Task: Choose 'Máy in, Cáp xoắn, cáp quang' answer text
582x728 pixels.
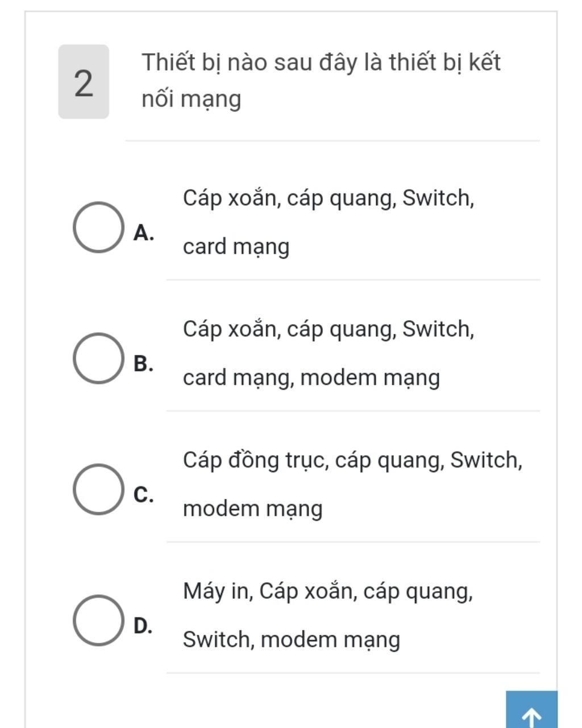Action: point(328,615)
